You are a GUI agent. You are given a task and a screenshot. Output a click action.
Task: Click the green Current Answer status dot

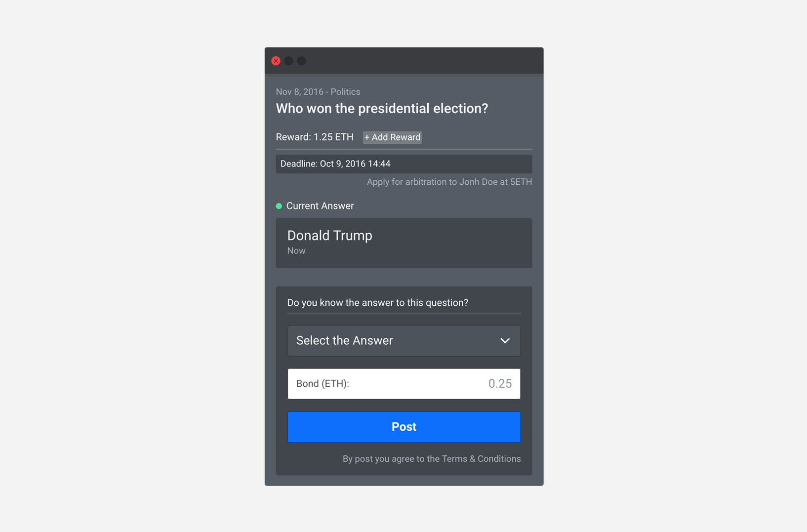coord(279,206)
